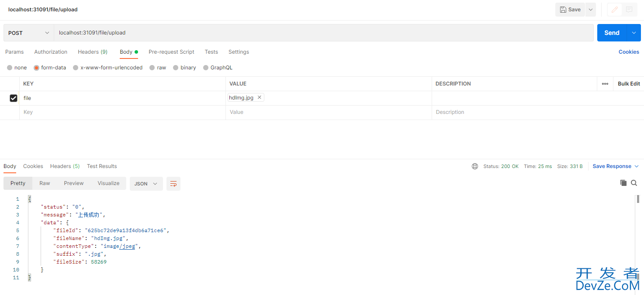
Task: Remove hdImg.jpg file with the x icon
Action: pyautogui.click(x=260, y=97)
